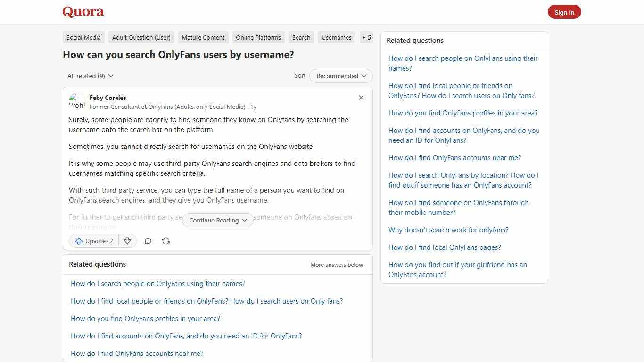
Task: Open 'How do I find local OnlyFans pages?'
Action: pos(444,247)
